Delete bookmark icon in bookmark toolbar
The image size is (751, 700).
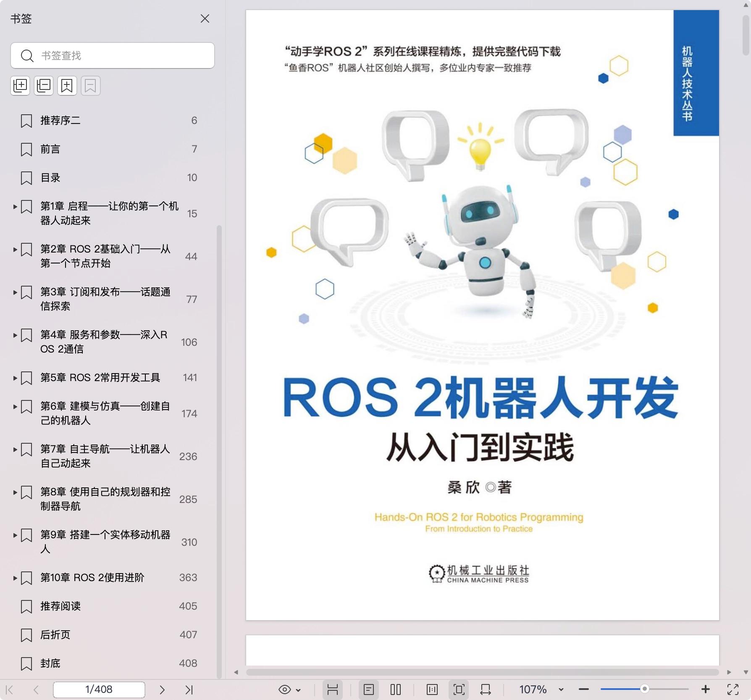pyautogui.click(x=91, y=86)
